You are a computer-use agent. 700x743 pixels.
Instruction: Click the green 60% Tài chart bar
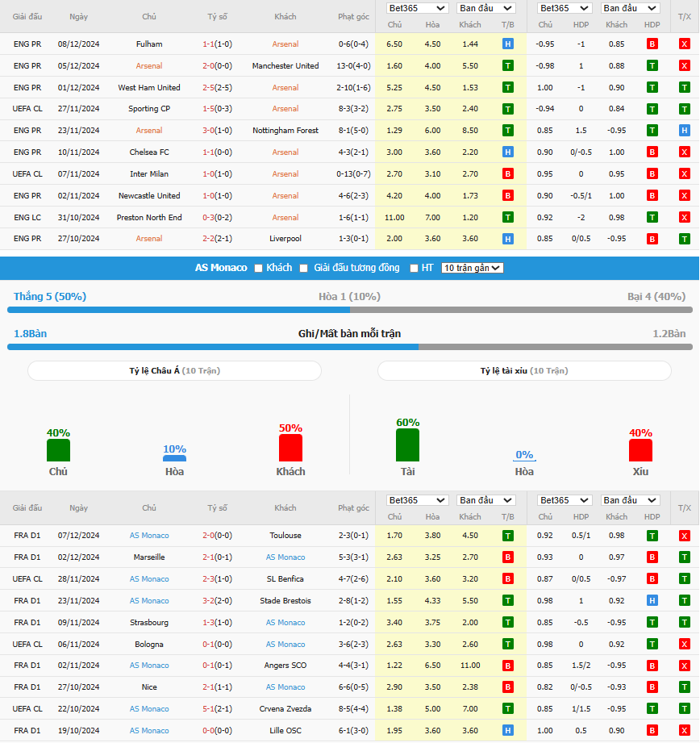click(408, 445)
